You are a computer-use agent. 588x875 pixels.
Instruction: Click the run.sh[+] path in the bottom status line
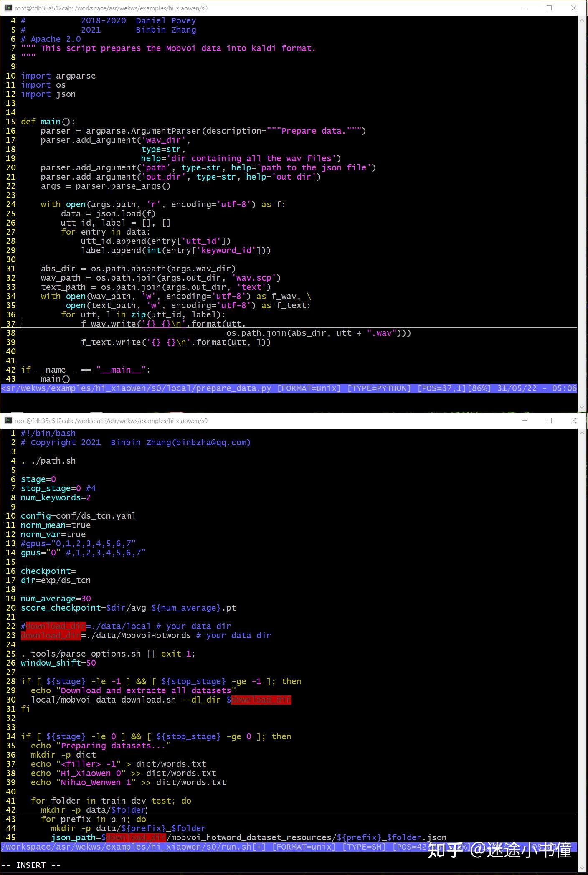pyautogui.click(x=134, y=847)
